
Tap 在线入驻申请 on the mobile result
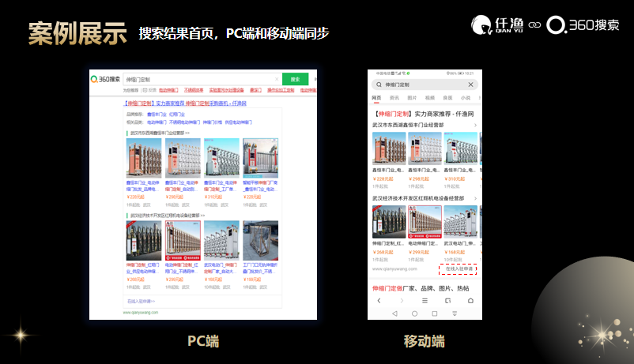point(459,269)
